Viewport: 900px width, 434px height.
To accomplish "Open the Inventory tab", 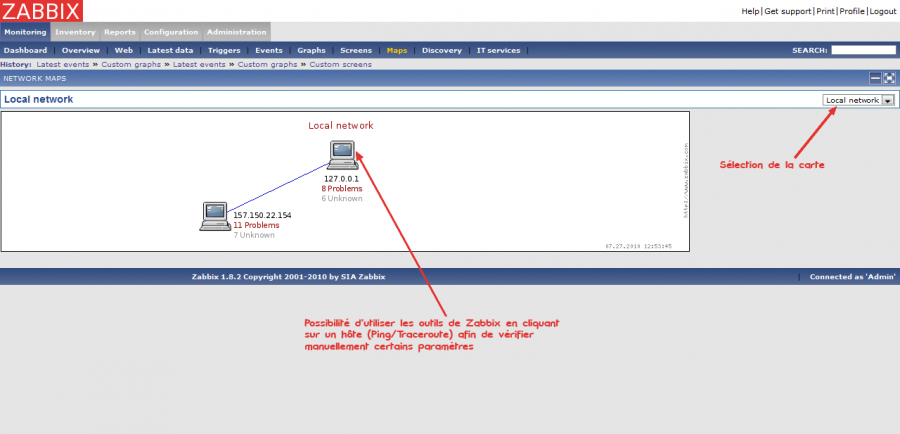I will (x=75, y=32).
